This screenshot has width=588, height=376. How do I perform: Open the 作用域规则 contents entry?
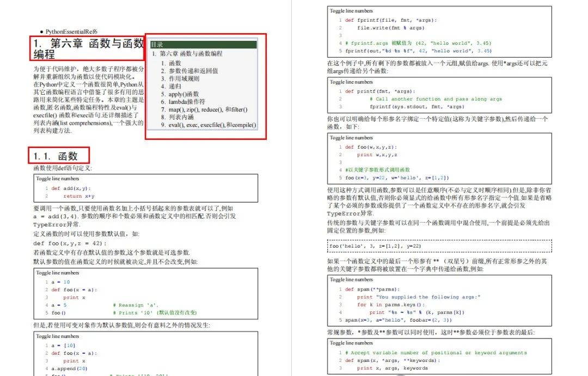tap(184, 79)
